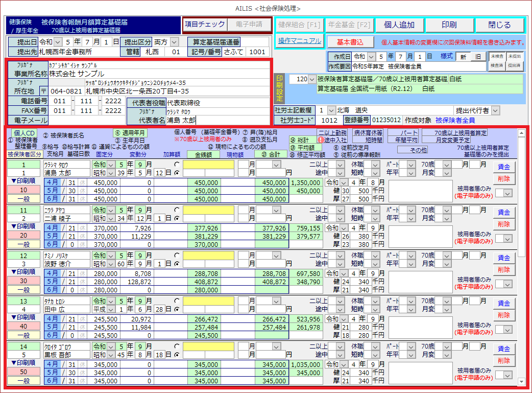This screenshot has height=393, width=532.
Task: Click the list scrollbar's down arrow
Action: [x=521, y=381]
